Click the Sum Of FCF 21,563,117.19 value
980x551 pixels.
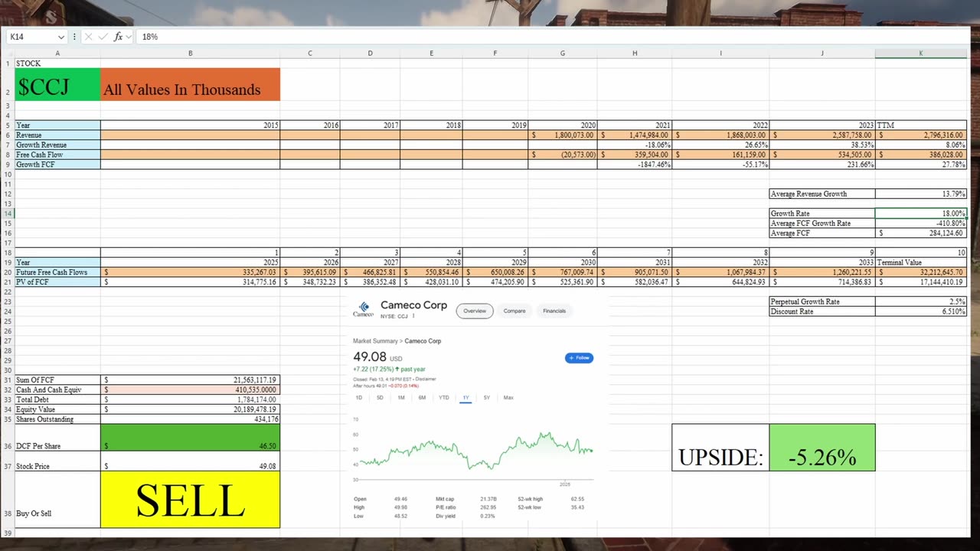coord(190,380)
